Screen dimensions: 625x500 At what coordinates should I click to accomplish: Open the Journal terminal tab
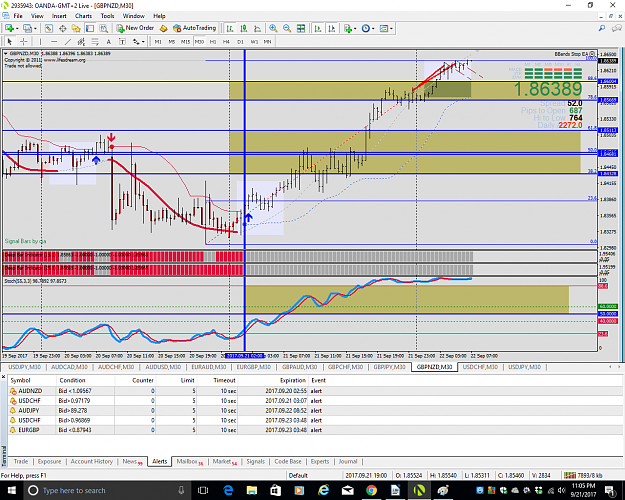[348, 461]
